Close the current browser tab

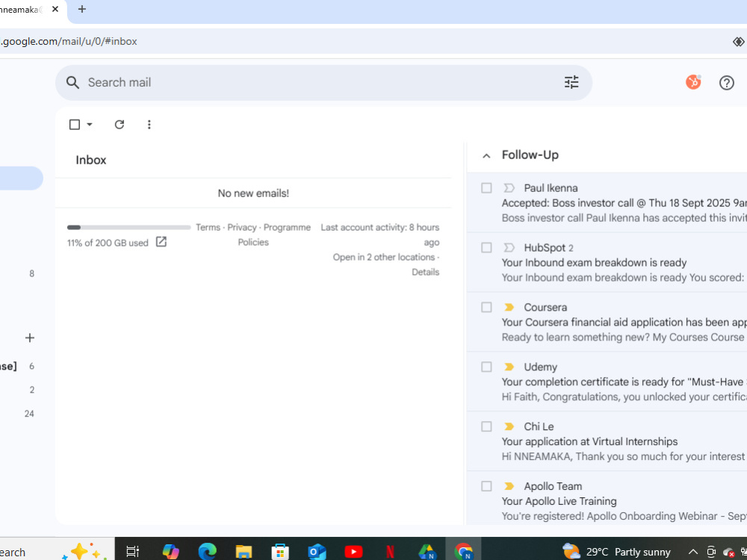pos(55,9)
